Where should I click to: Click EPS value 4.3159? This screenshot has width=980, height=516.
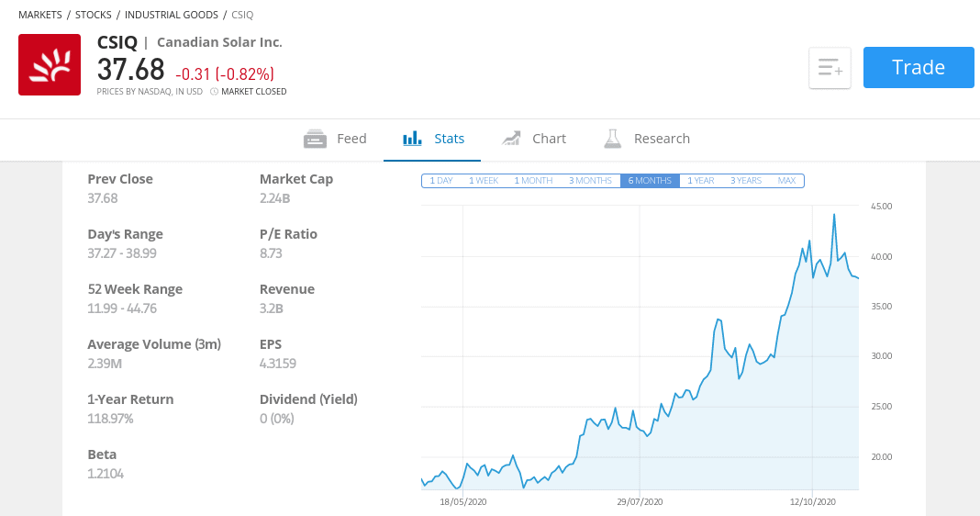(277, 364)
